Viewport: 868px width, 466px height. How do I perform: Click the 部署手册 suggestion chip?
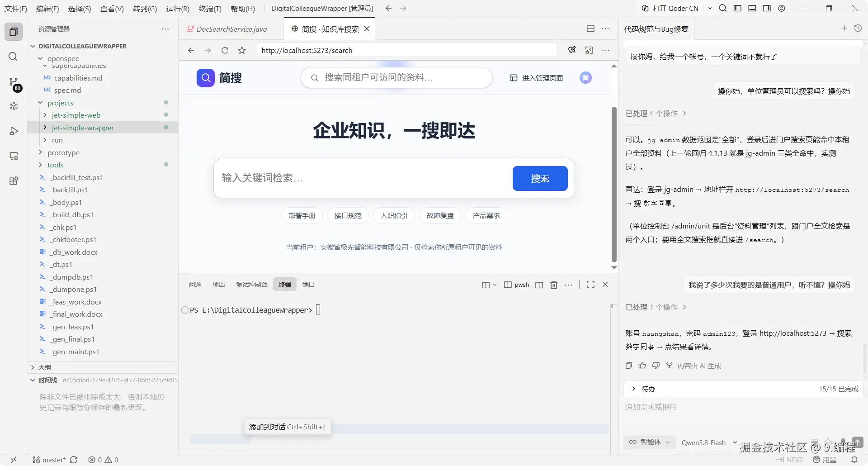[x=302, y=216]
